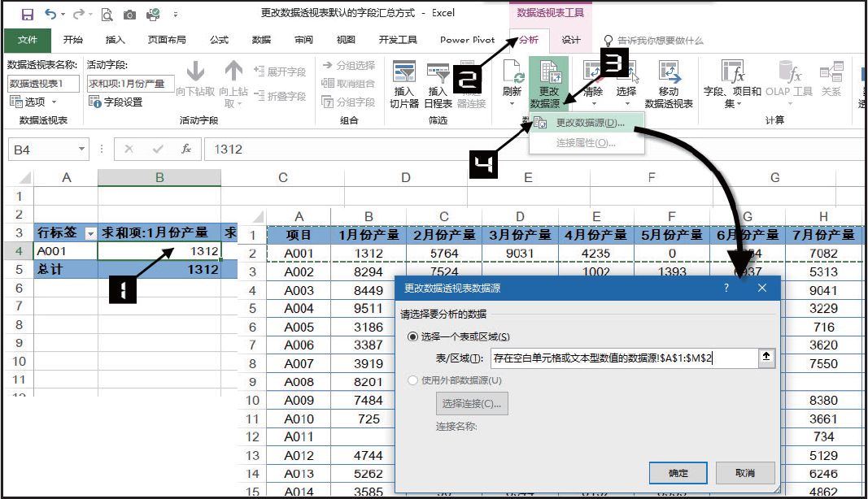Screen dimensions: 868x499
Task: Select the 使用外部数据源 radio button
Action: [x=411, y=381]
